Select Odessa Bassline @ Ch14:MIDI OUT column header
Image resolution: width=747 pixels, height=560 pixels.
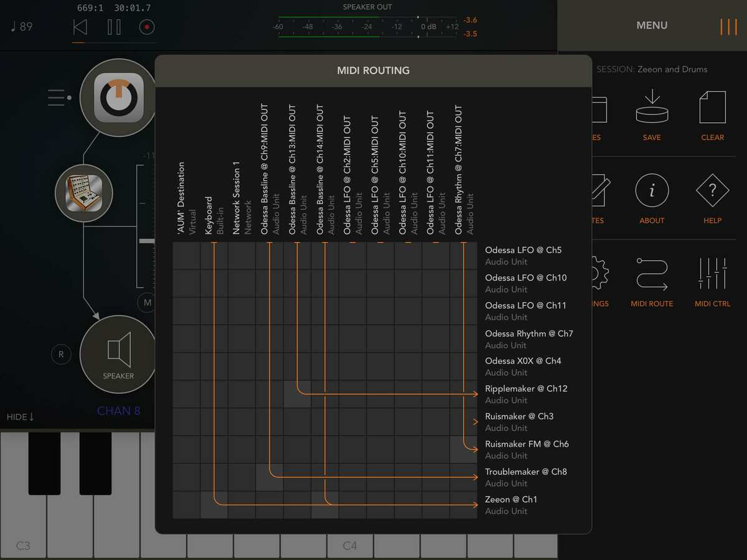(x=325, y=169)
